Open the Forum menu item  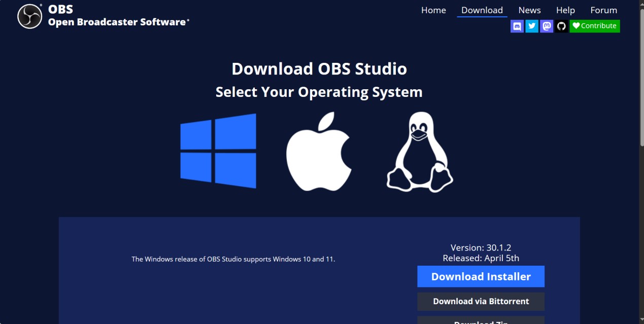tap(604, 10)
